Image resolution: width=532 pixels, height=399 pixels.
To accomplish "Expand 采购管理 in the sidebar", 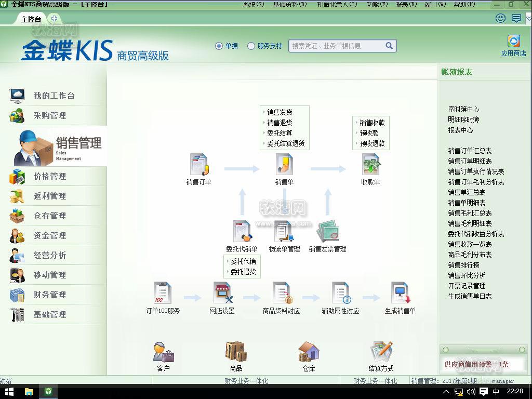I will pos(50,115).
